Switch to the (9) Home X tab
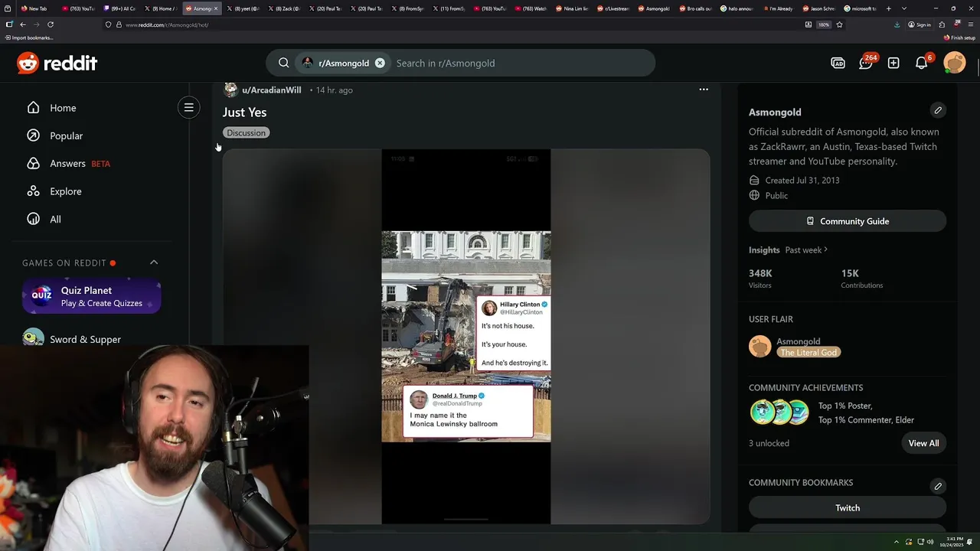980x551 pixels. 161,8
